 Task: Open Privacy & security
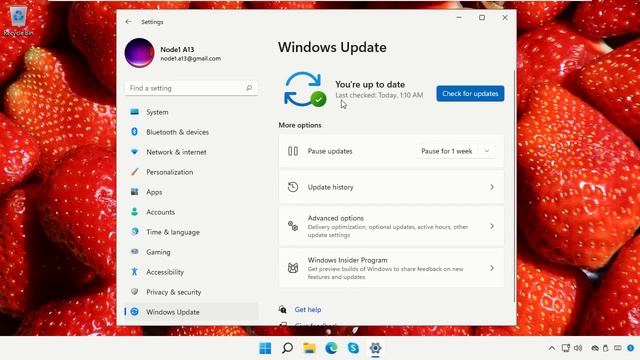(191, 292)
